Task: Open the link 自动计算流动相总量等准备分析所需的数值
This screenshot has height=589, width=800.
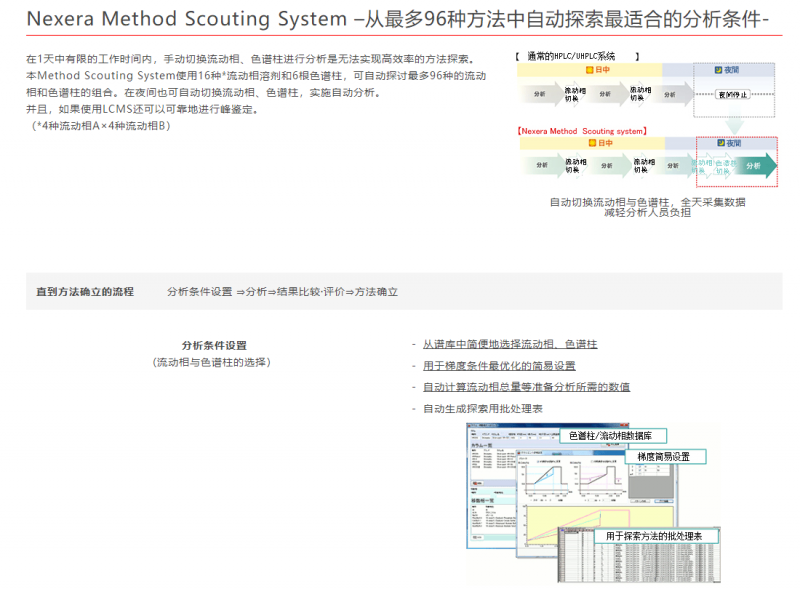Action: [527, 387]
